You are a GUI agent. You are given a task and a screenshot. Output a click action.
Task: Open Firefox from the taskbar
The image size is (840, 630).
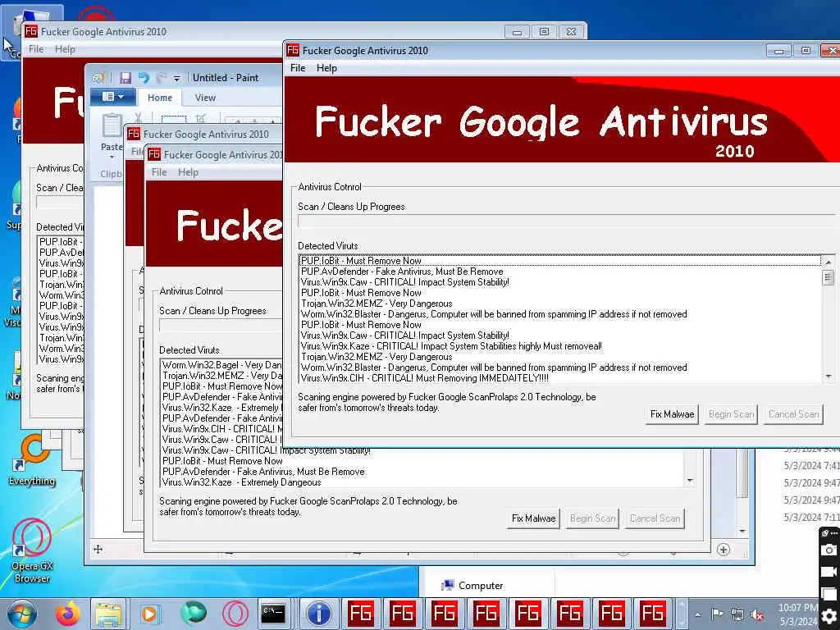click(68, 614)
